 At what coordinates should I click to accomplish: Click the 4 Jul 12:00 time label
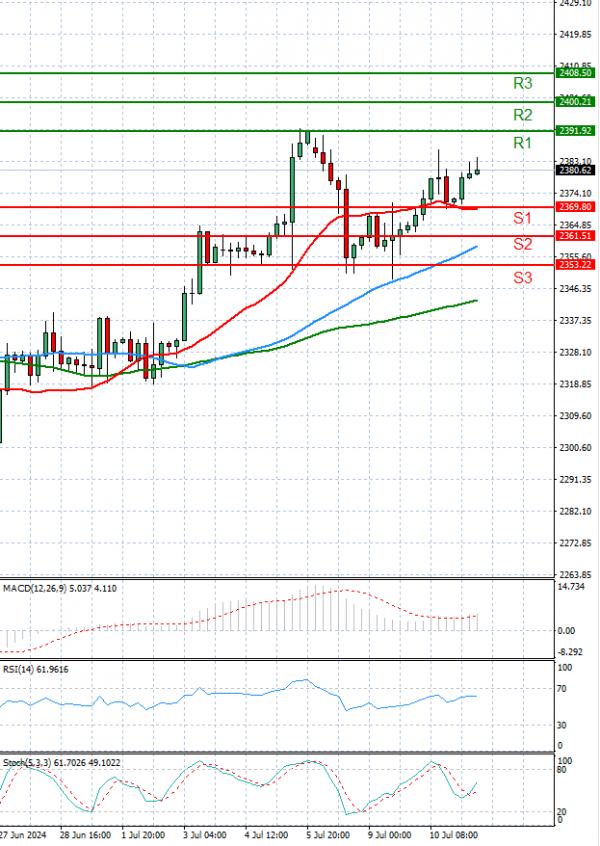point(266,835)
